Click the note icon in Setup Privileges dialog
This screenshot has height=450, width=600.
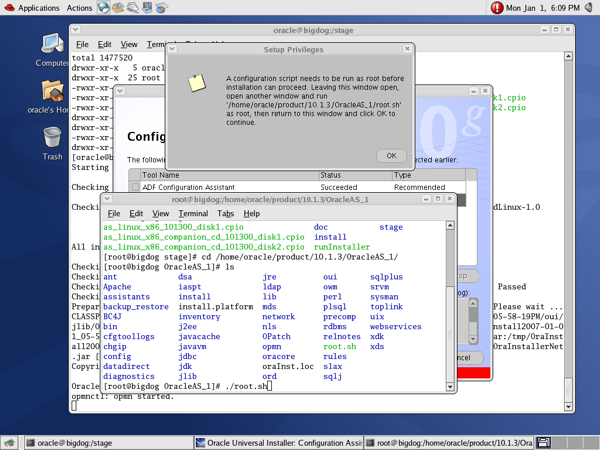click(197, 83)
